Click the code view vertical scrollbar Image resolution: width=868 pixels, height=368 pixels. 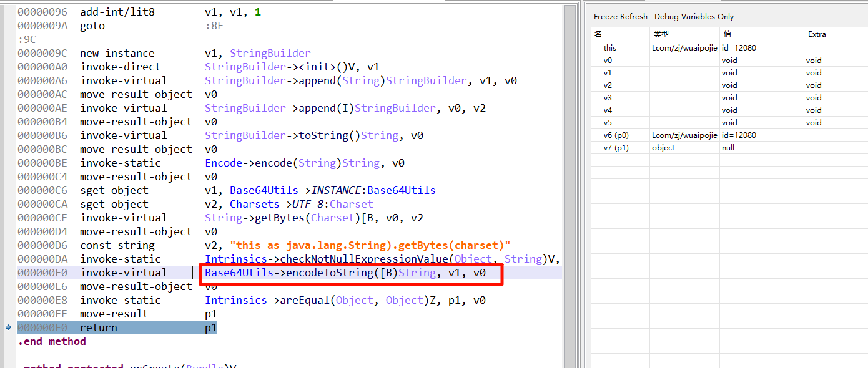click(570, 187)
